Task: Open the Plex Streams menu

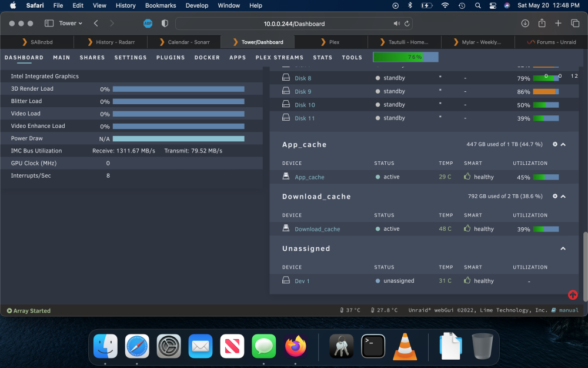Action: 279,58
